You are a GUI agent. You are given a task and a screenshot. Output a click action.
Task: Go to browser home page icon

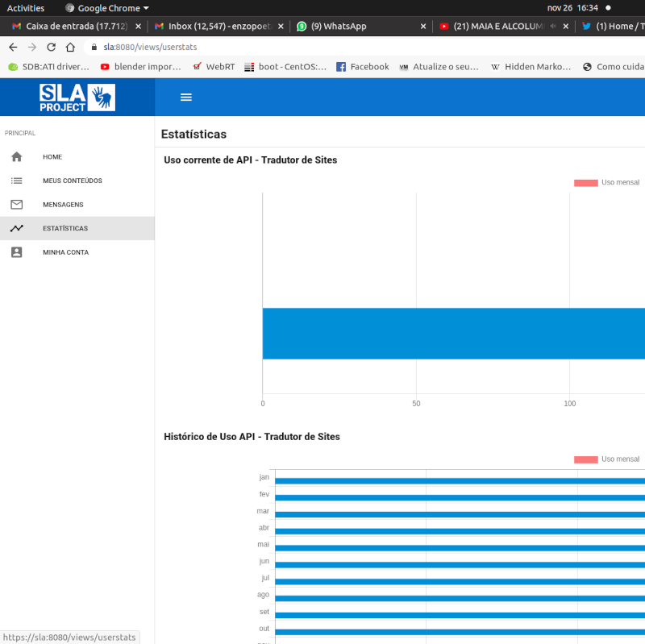pos(70,48)
